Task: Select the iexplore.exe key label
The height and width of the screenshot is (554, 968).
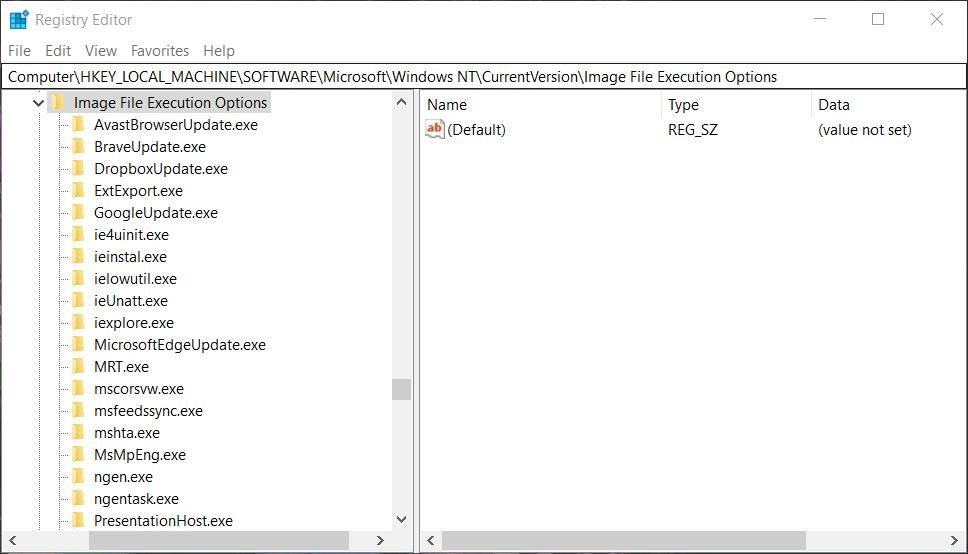Action: [134, 323]
